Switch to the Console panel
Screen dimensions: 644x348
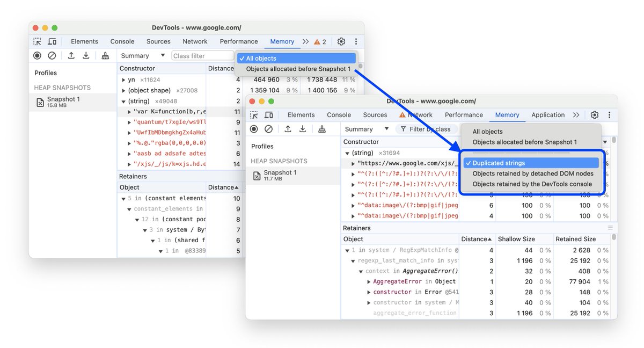click(339, 114)
